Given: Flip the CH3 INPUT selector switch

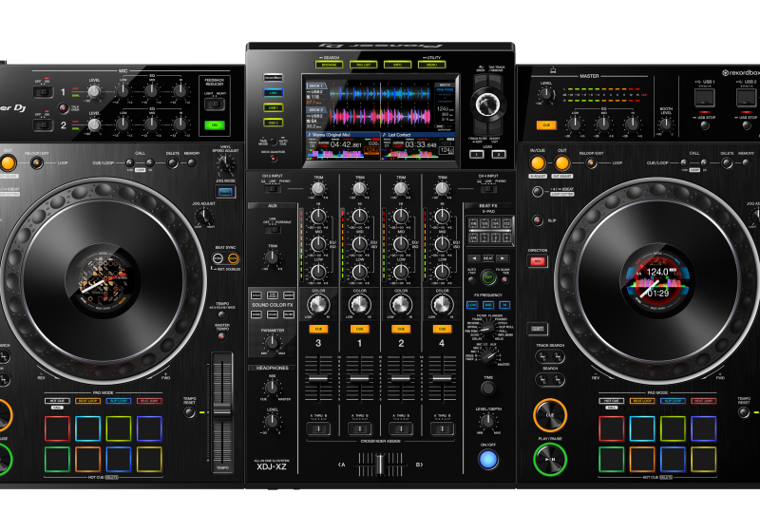Looking at the screenshot, I should (273, 188).
